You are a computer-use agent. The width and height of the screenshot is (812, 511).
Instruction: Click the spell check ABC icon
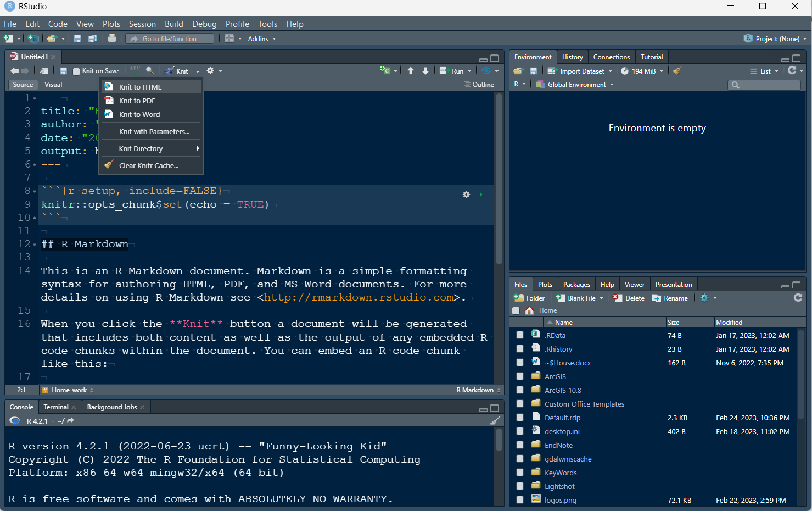pos(135,70)
